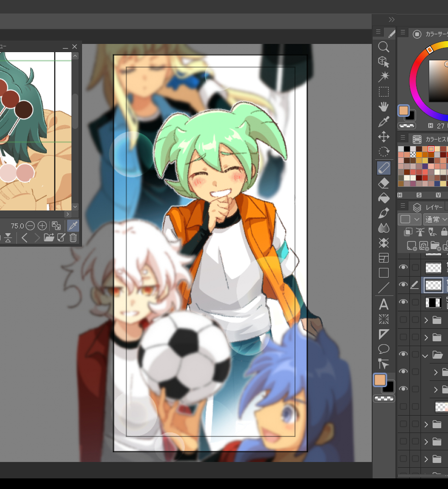Expand first subfolder inside open folder
The image size is (448, 489).
(436, 372)
